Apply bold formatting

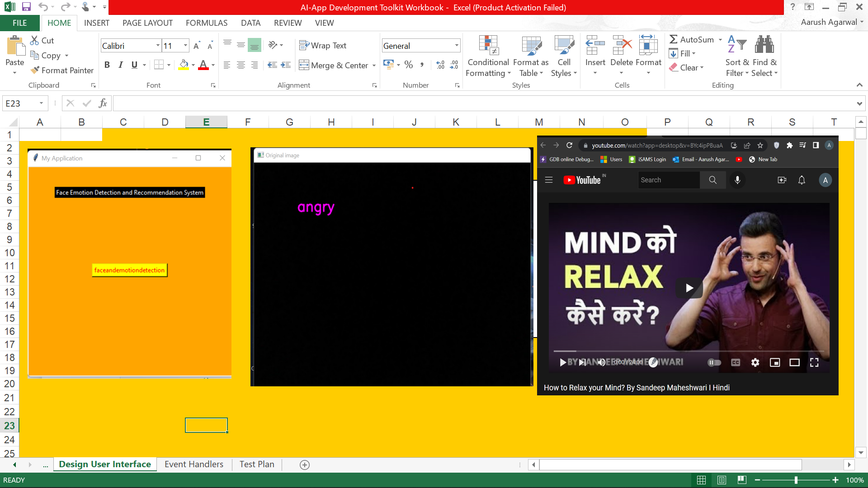[x=107, y=65]
